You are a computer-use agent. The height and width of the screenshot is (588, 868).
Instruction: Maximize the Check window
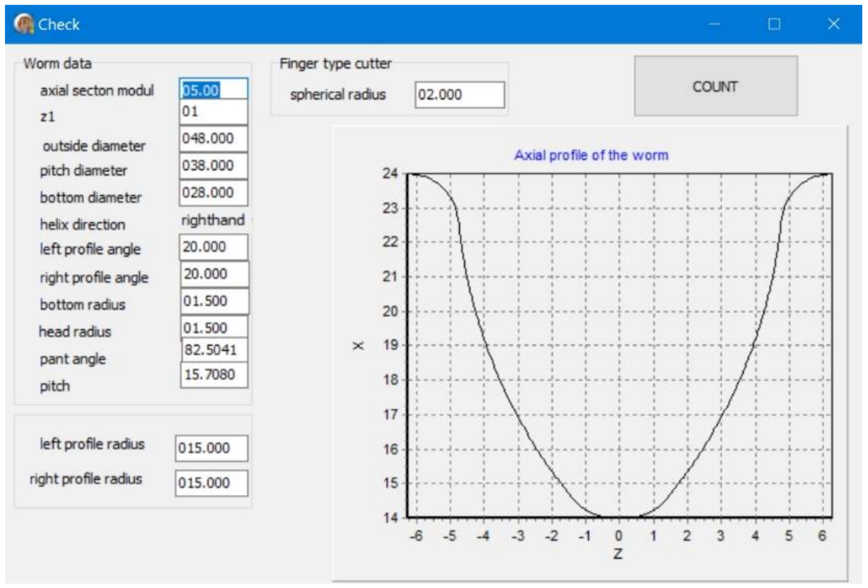point(774,24)
